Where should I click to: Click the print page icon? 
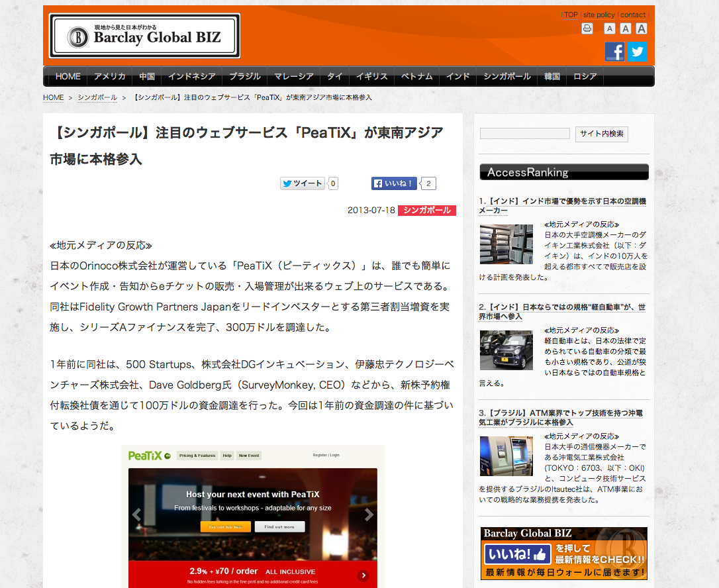click(587, 28)
